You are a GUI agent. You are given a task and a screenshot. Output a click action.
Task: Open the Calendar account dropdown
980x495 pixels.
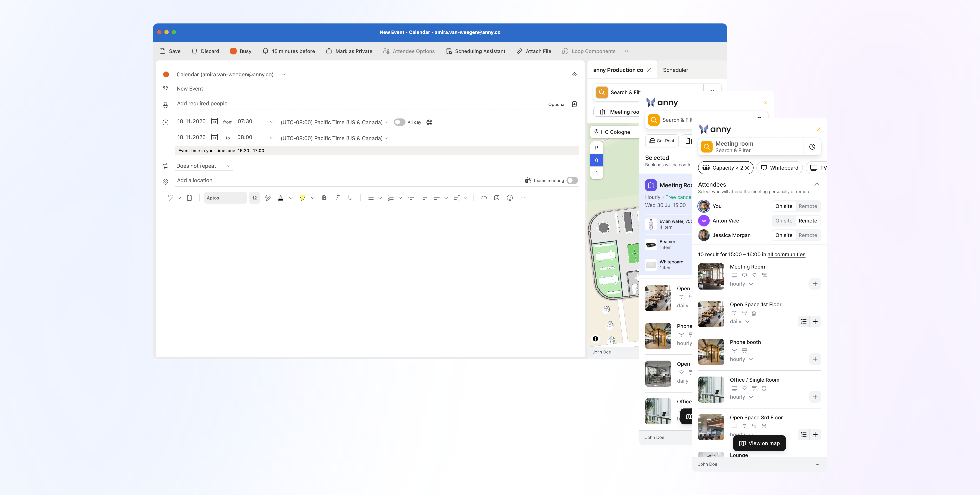284,75
